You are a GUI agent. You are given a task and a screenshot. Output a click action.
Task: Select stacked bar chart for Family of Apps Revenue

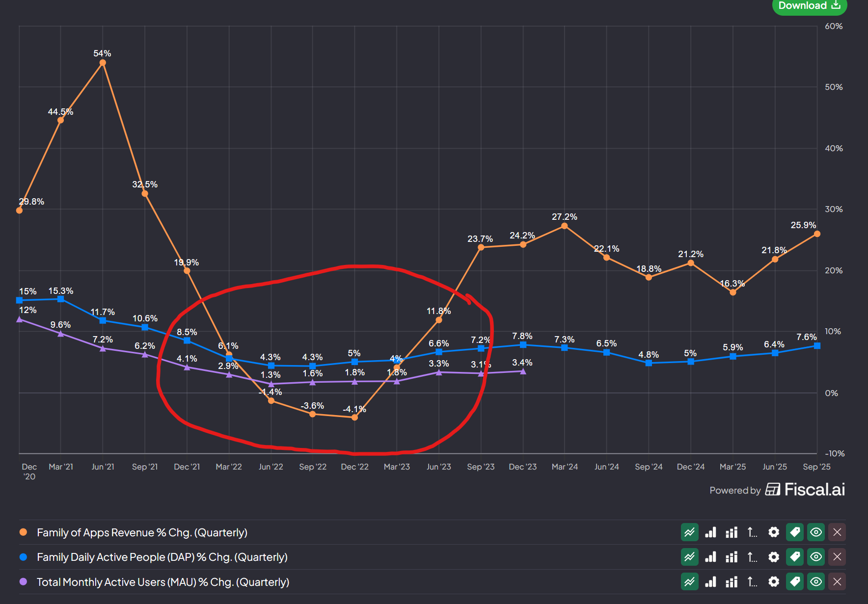732,532
